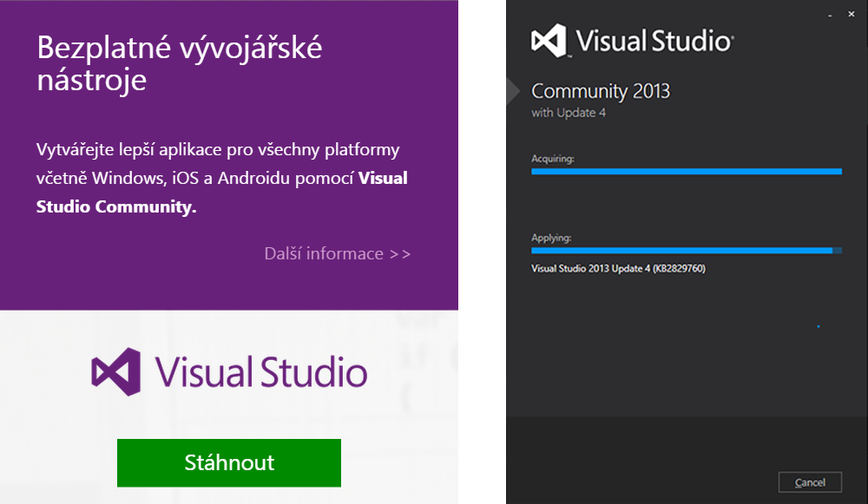Click the Applying progress bar

tap(687, 251)
